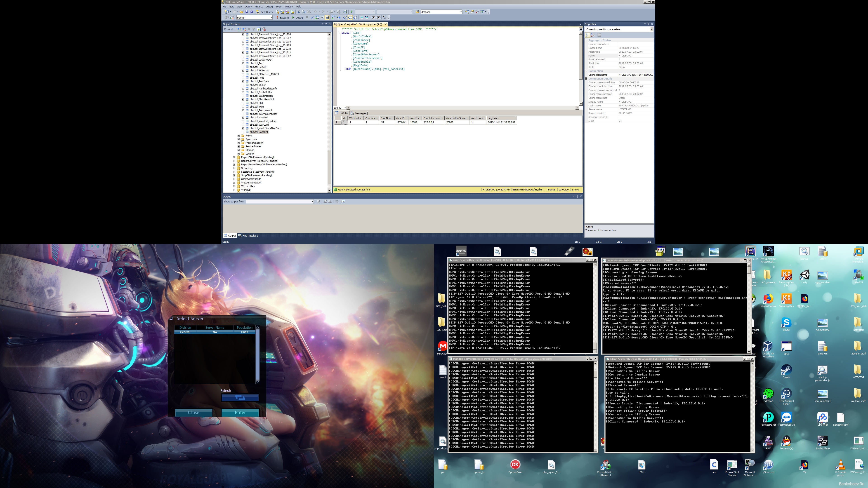Screen dimensions: 868x488
Task: Open the dragona connection combo box
Action: click(461, 12)
